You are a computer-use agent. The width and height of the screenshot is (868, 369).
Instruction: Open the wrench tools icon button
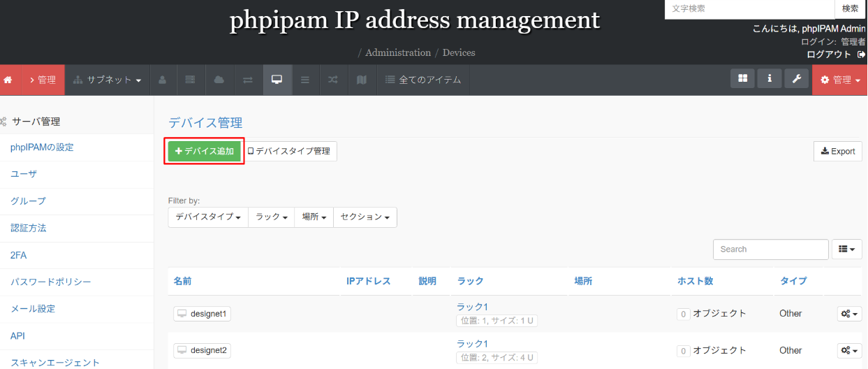tap(797, 78)
